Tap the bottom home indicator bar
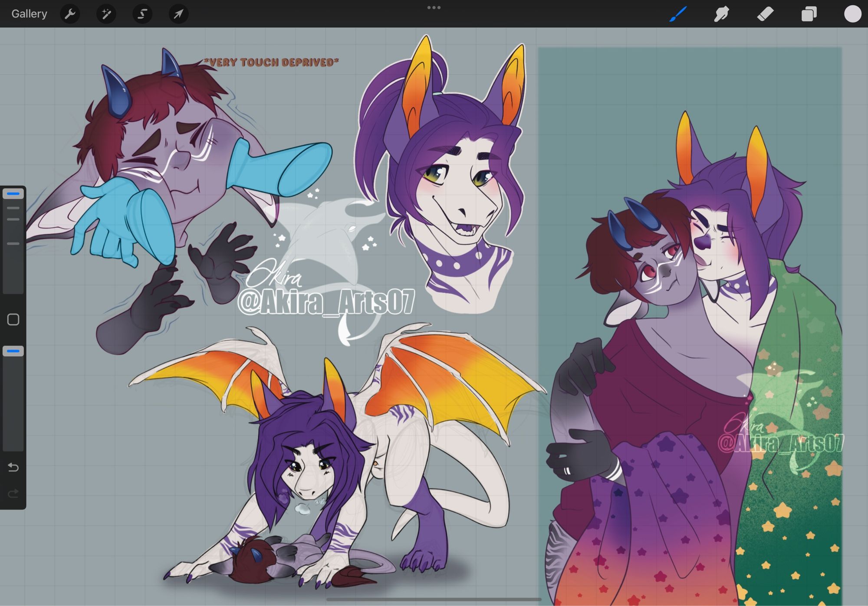868x606 pixels. point(434,599)
